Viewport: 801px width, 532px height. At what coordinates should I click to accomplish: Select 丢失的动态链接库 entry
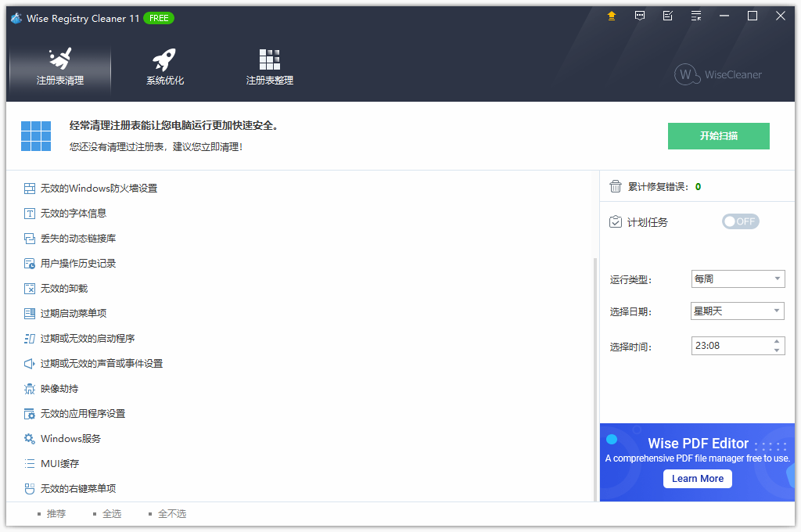tap(78, 239)
